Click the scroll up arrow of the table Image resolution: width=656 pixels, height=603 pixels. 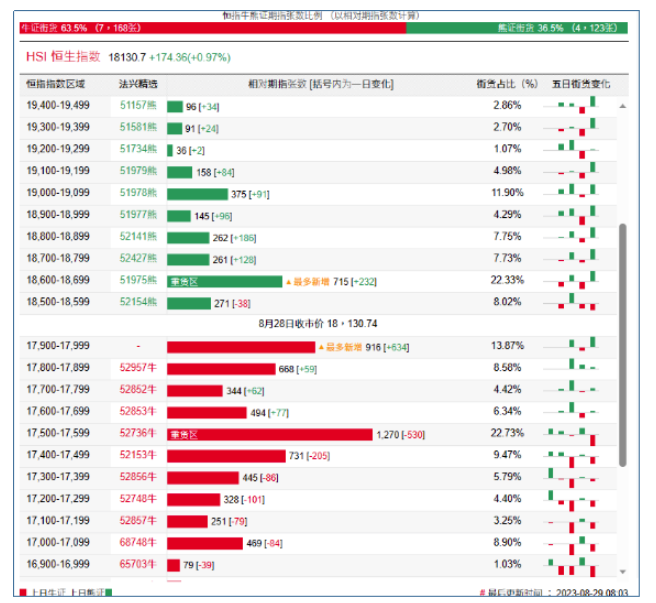coord(623,105)
